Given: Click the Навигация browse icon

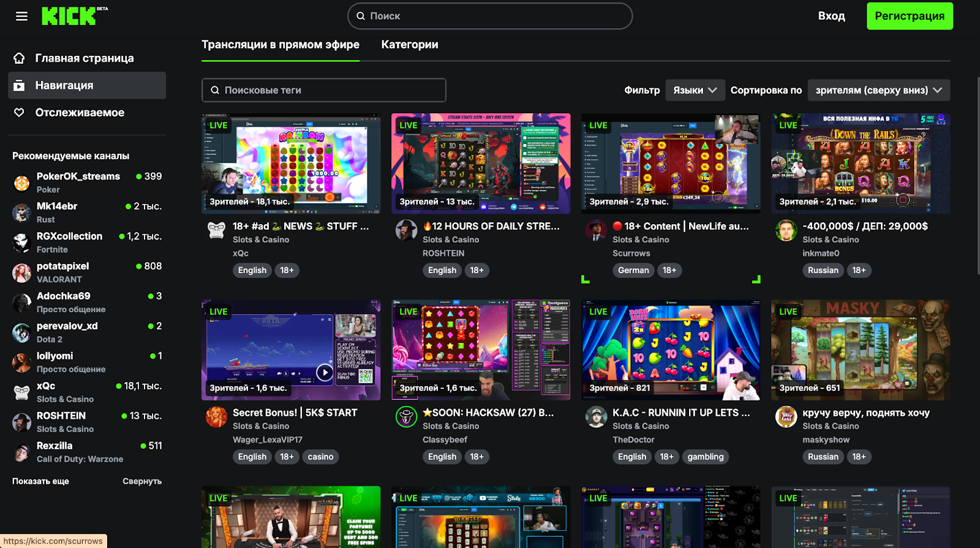Looking at the screenshot, I should [x=20, y=86].
